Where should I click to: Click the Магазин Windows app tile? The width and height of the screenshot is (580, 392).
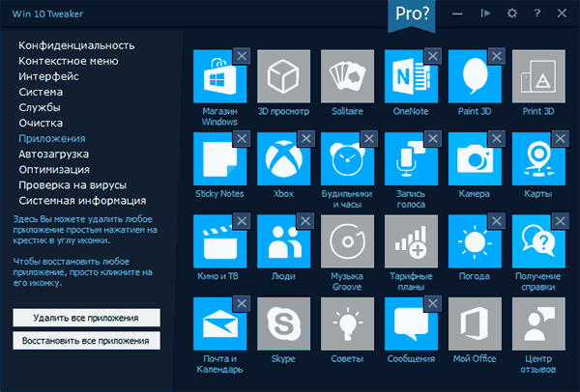[219, 76]
